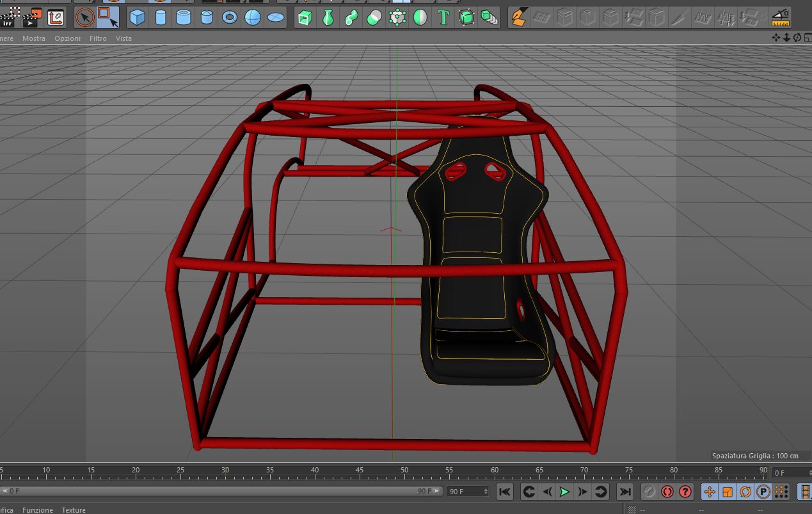Click the Sphere primitive icon
The image size is (812, 514).
click(x=253, y=17)
